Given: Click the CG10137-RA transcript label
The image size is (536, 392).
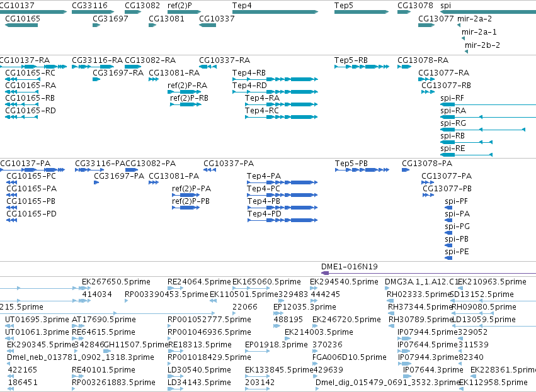Looking at the screenshot, I should (x=25, y=60).
